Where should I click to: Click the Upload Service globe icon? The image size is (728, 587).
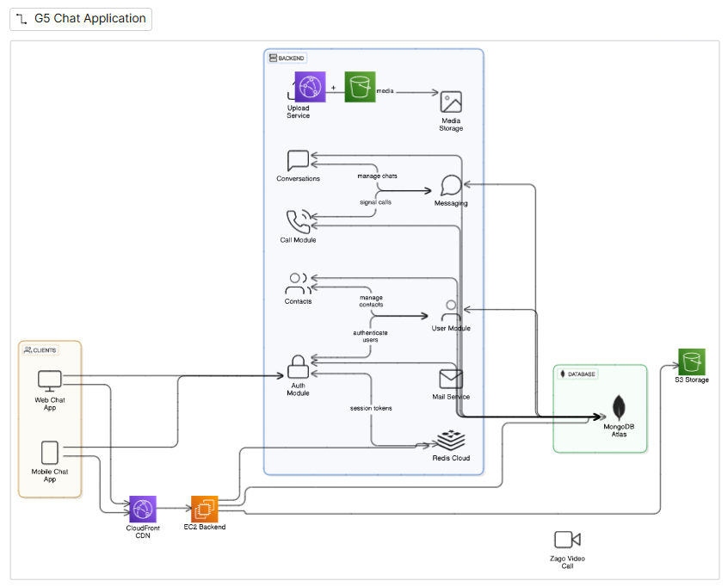[310, 87]
